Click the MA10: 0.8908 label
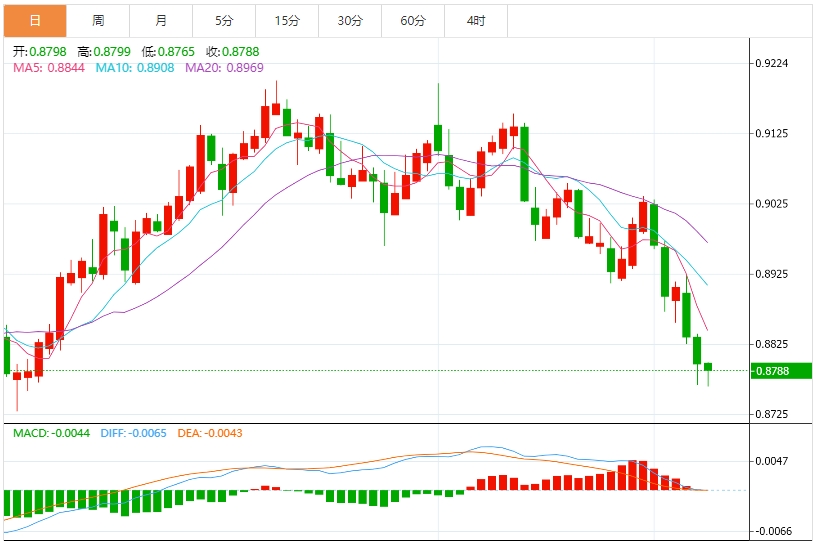This screenshot has height=541, width=820. coord(135,67)
